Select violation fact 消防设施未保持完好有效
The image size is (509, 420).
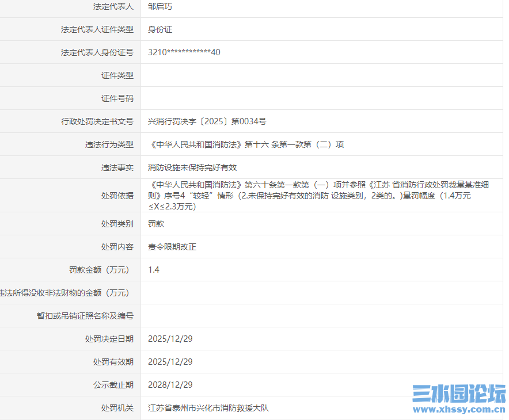point(184,167)
